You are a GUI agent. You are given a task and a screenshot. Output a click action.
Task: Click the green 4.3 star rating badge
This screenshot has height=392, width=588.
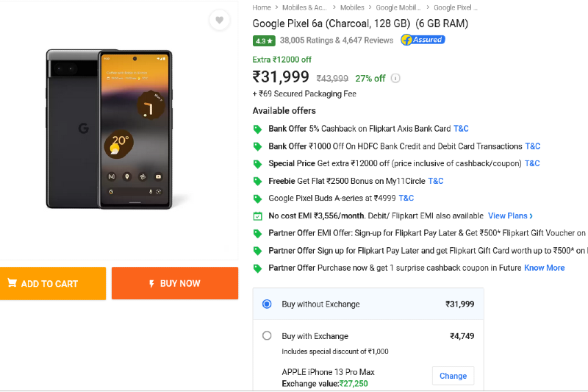tap(264, 40)
